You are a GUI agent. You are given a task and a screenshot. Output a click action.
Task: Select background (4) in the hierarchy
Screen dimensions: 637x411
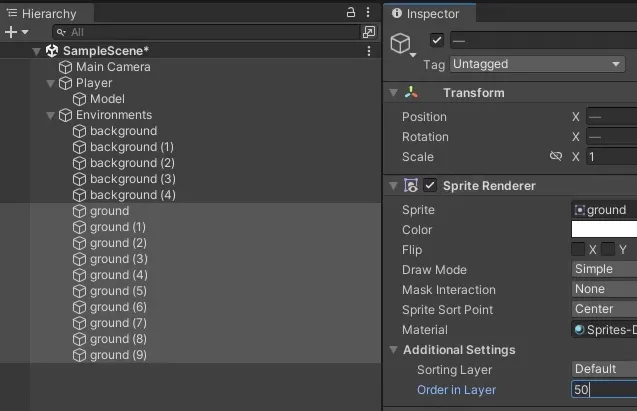[132, 195]
